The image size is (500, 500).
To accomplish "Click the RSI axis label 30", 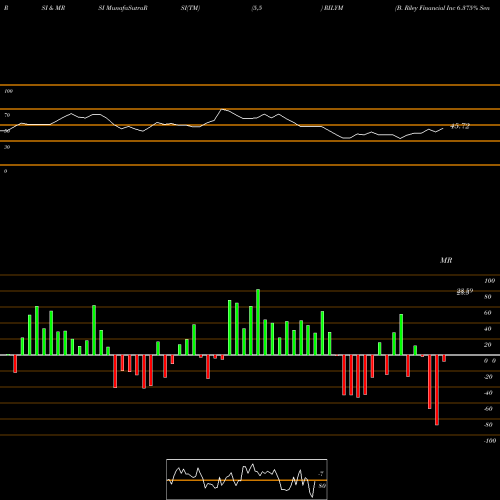I will tap(7, 147).
